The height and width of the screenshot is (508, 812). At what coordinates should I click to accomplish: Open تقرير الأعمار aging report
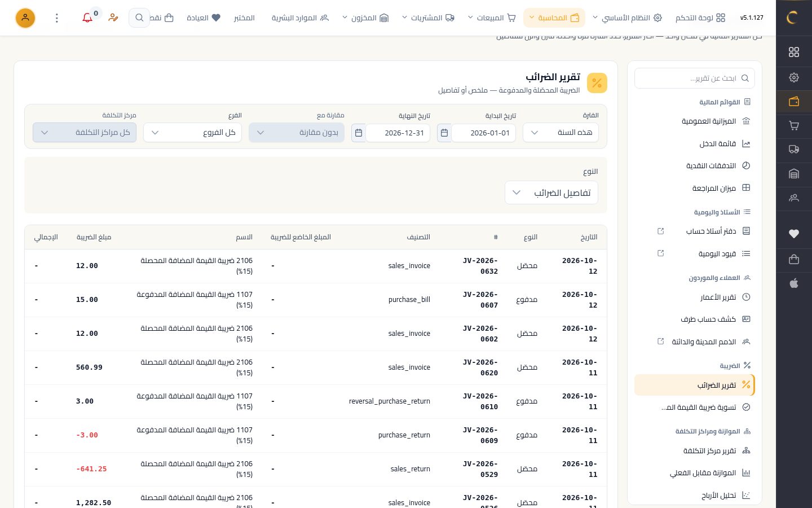(695, 297)
